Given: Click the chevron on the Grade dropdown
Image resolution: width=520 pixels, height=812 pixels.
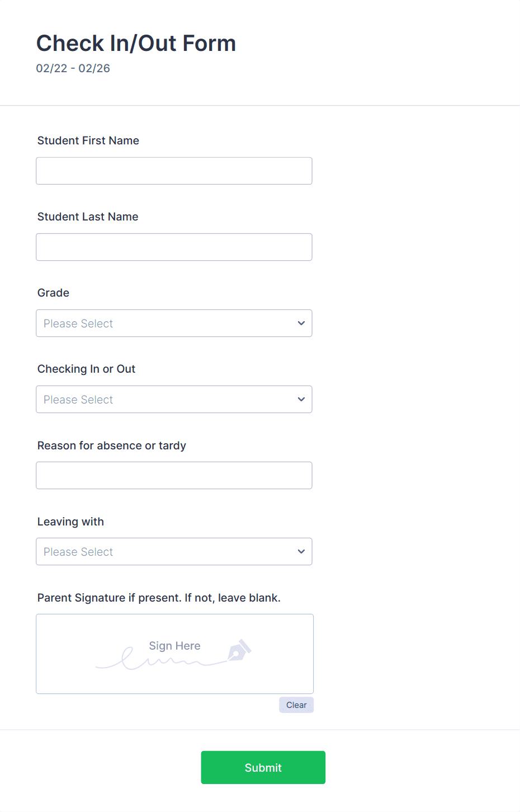Looking at the screenshot, I should click(x=300, y=323).
